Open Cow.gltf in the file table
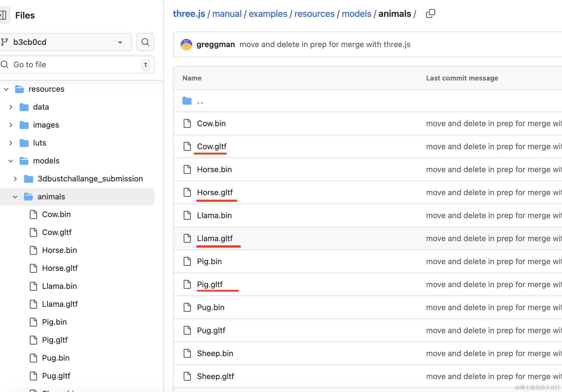The width and height of the screenshot is (562, 392). (x=212, y=146)
